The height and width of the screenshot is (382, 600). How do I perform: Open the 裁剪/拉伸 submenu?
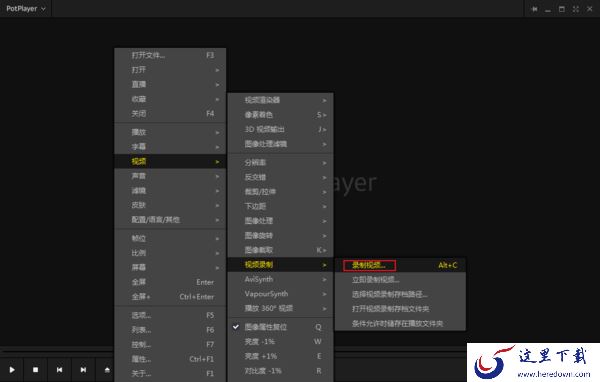coord(280,191)
